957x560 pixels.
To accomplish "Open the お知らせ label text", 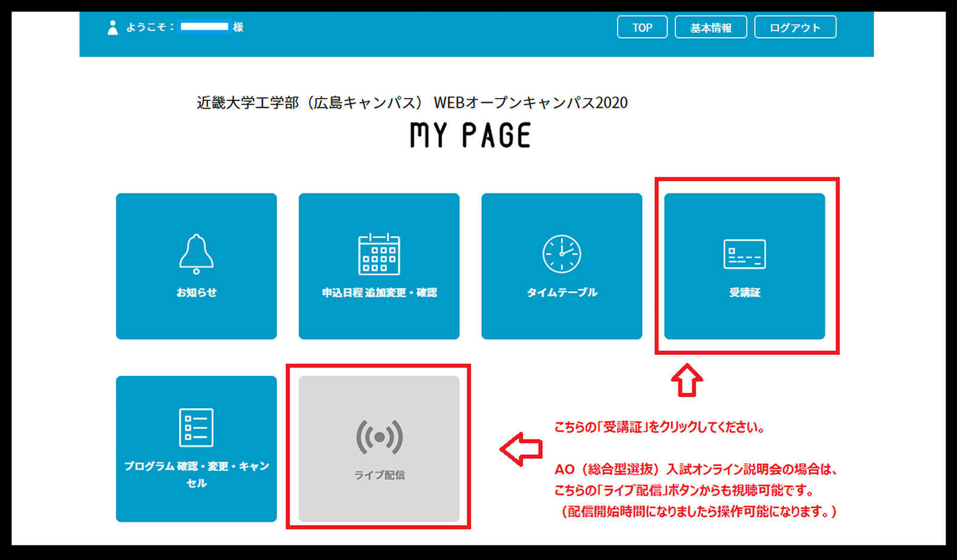I will (x=196, y=292).
